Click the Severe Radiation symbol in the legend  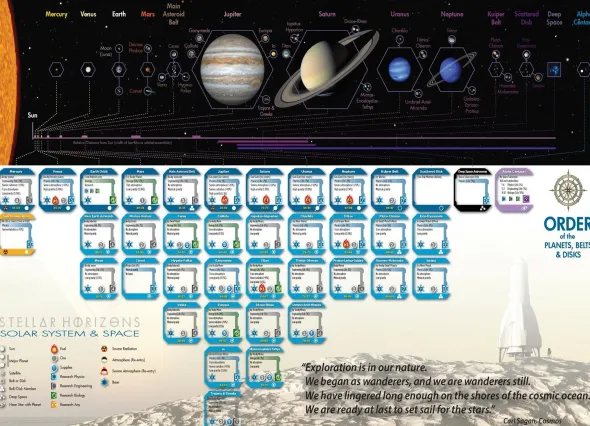[105, 349]
